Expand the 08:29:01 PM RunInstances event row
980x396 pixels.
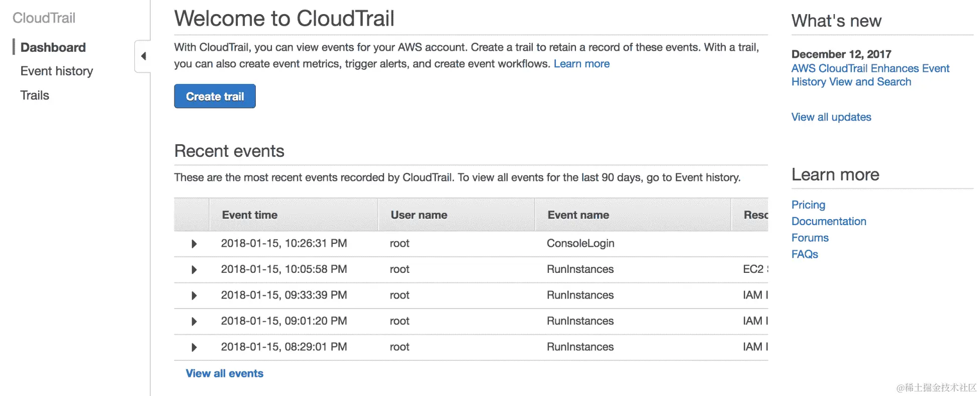click(x=194, y=347)
